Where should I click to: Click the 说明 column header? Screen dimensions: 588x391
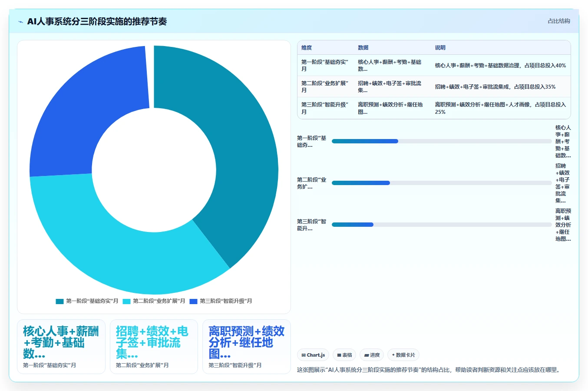440,48
